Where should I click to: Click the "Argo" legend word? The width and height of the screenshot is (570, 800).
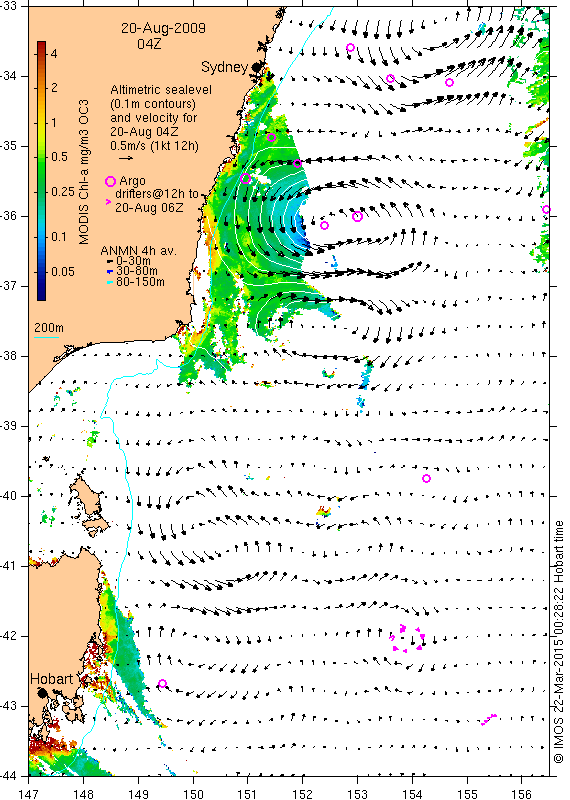pyautogui.click(x=133, y=181)
